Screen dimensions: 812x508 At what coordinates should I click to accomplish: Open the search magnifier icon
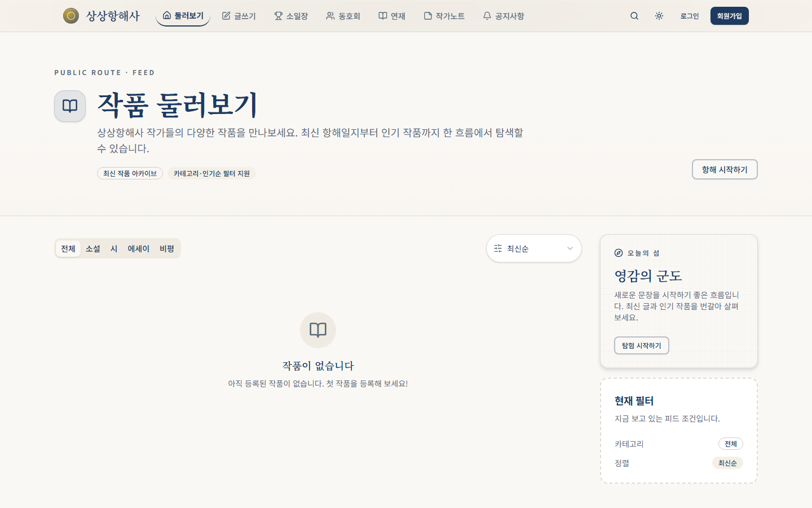click(634, 16)
